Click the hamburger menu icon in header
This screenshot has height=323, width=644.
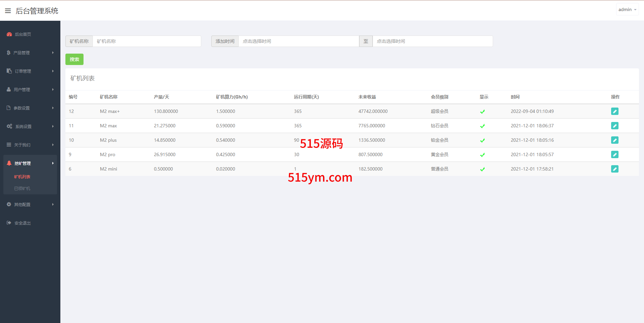pyautogui.click(x=8, y=11)
